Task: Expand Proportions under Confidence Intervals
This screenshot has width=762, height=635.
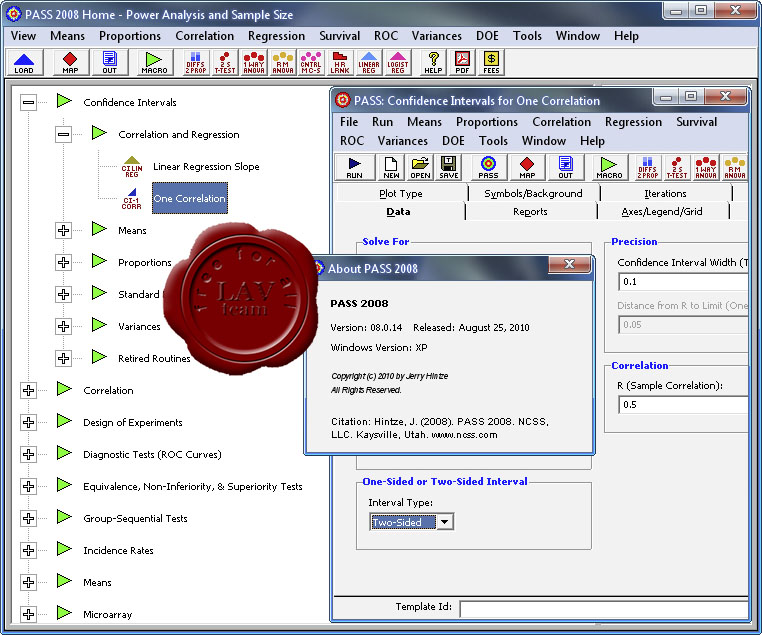Action: tap(63, 262)
